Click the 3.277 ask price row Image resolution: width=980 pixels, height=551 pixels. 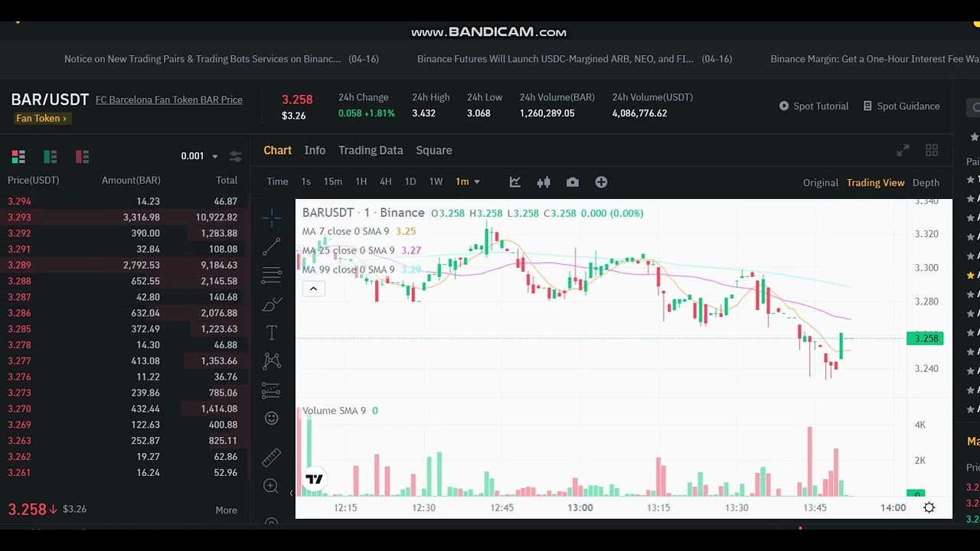(x=125, y=361)
